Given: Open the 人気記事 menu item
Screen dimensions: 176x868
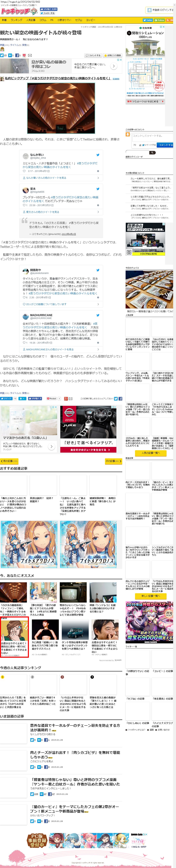Looking at the screenshot, I should point(31,20).
